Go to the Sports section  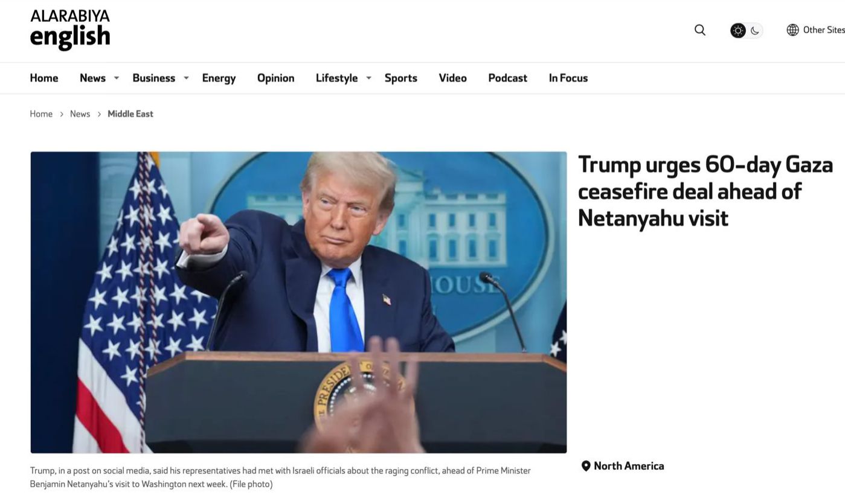(400, 78)
